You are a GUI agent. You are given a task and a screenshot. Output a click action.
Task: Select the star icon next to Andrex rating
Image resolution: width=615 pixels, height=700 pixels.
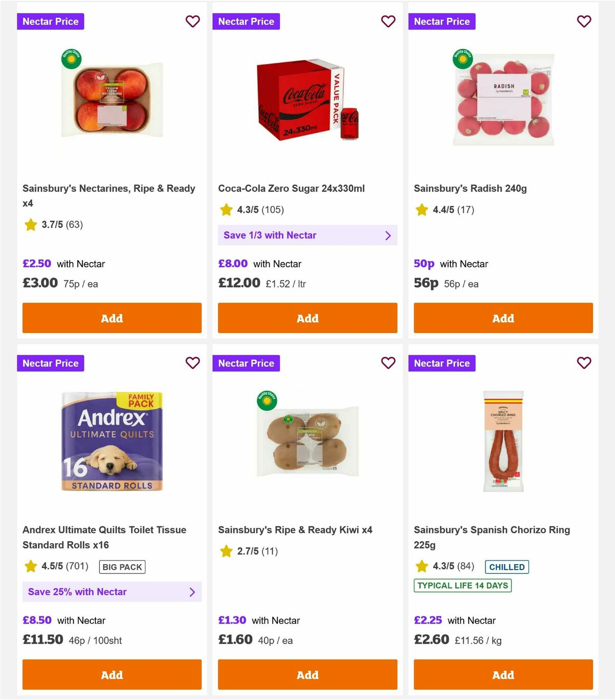coord(30,566)
